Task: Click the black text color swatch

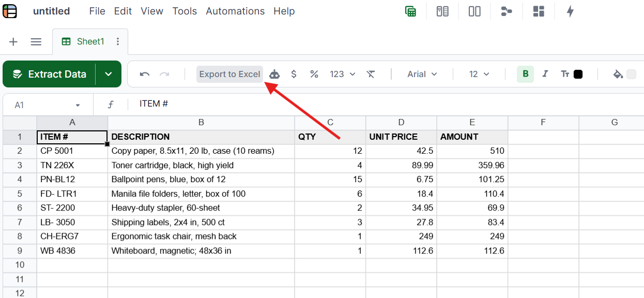Action: click(x=578, y=74)
